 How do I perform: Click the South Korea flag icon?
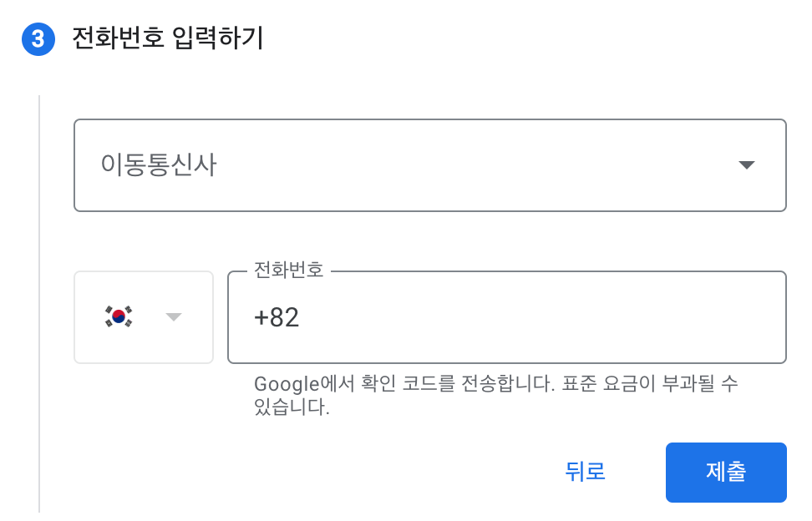pyautogui.click(x=119, y=316)
